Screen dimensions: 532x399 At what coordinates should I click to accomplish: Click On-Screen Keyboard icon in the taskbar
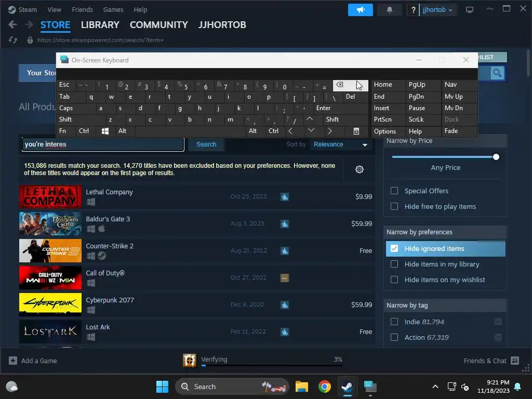click(x=370, y=387)
